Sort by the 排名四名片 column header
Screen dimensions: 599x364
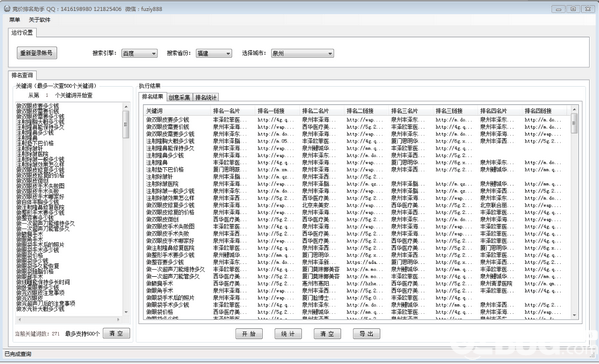[501, 111]
